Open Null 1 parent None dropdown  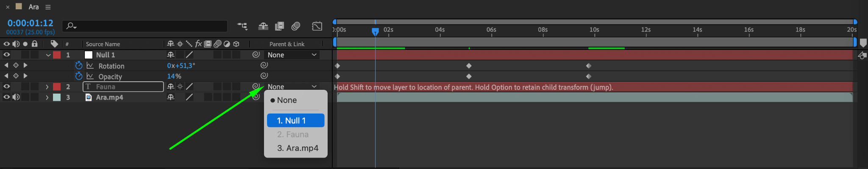coord(292,55)
